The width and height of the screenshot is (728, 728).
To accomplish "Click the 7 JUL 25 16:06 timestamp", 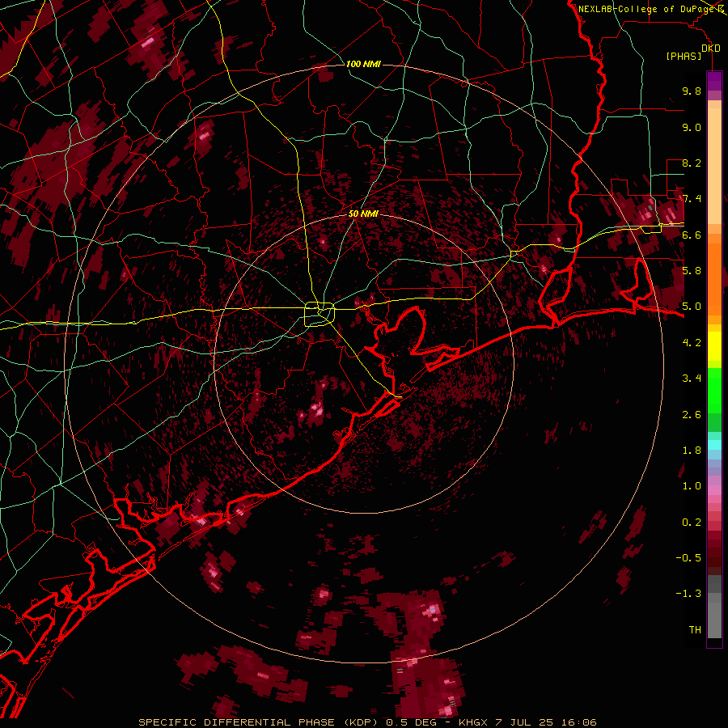I will tap(545, 722).
